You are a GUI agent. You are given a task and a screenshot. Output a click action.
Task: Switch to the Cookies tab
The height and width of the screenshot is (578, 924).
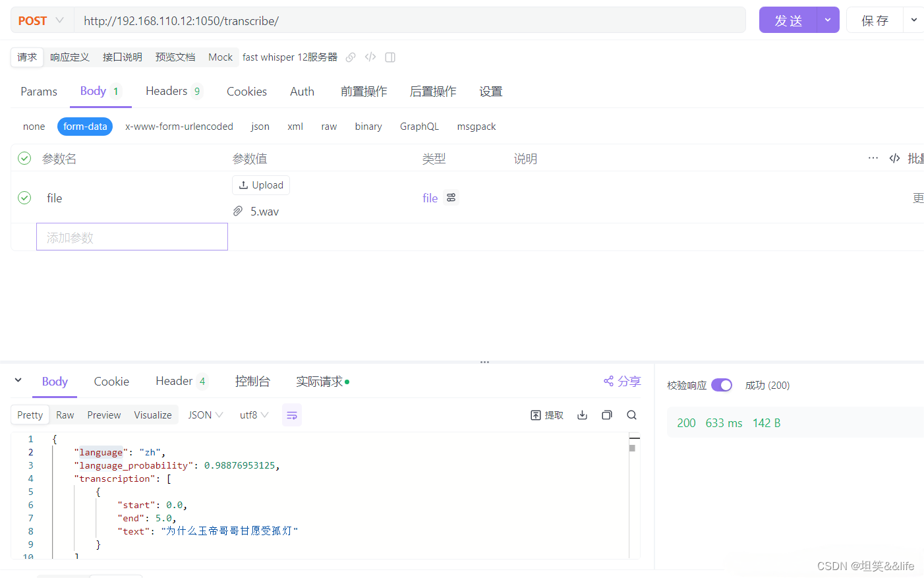pos(246,92)
